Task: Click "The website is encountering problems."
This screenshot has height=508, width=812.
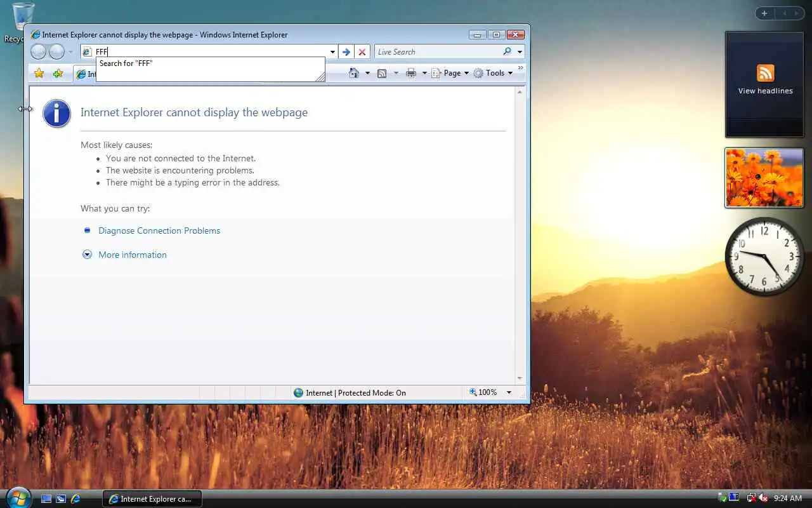Action: point(180,170)
